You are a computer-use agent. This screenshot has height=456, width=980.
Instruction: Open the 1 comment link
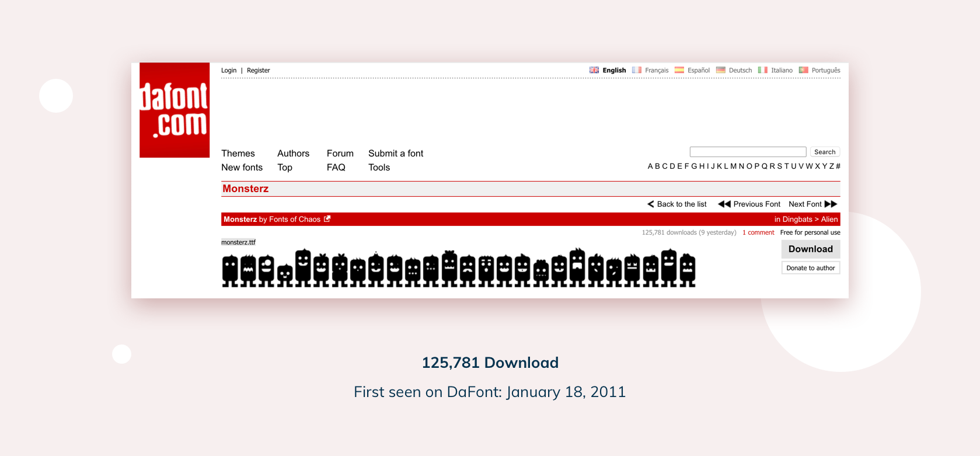[x=758, y=232]
